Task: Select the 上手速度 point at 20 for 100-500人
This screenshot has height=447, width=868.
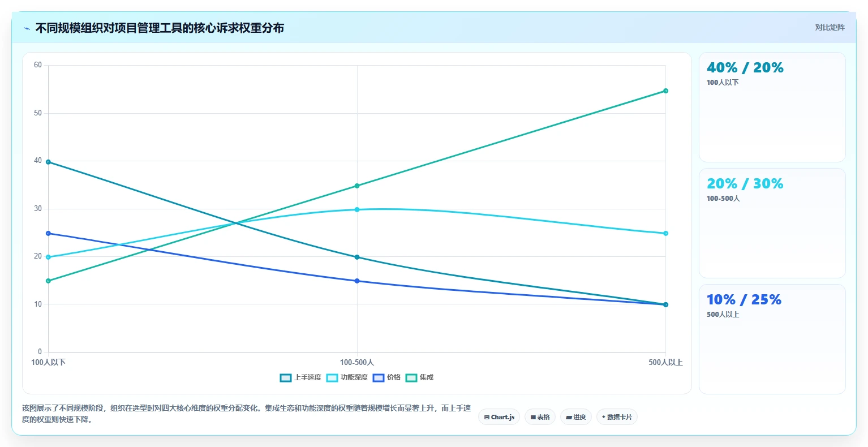Action: [357, 257]
